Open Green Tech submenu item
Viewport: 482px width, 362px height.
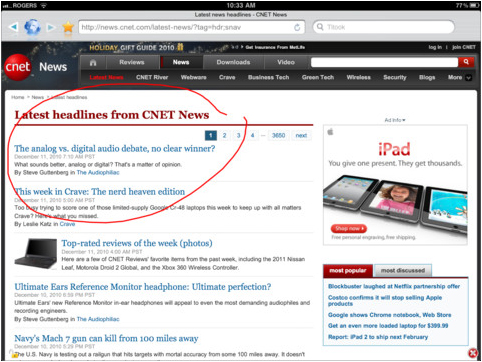click(x=318, y=77)
